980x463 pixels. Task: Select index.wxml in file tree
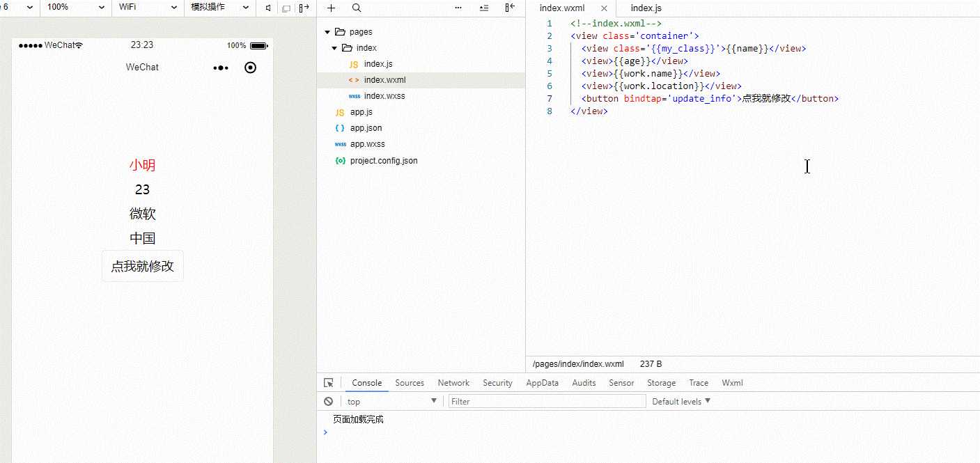coord(384,80)
